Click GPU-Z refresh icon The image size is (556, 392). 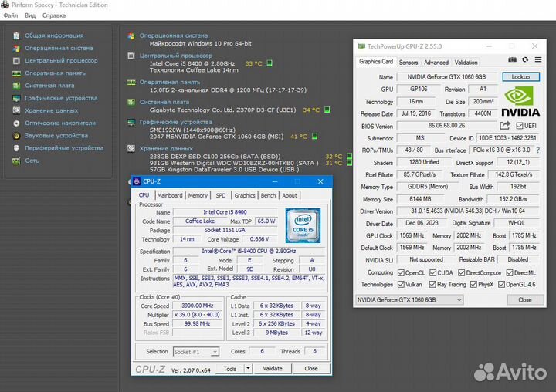[x=525, y=59]
